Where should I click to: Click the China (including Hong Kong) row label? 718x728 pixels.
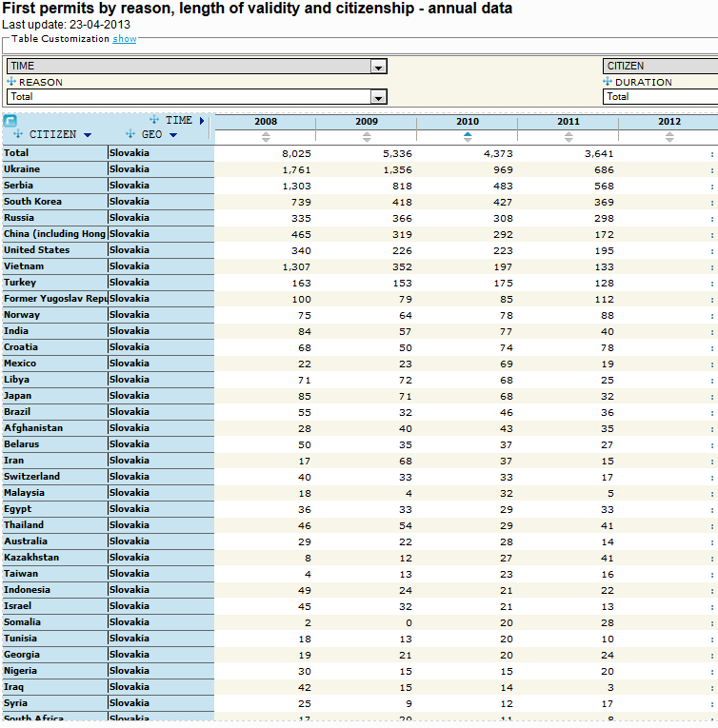coord(55,234)
